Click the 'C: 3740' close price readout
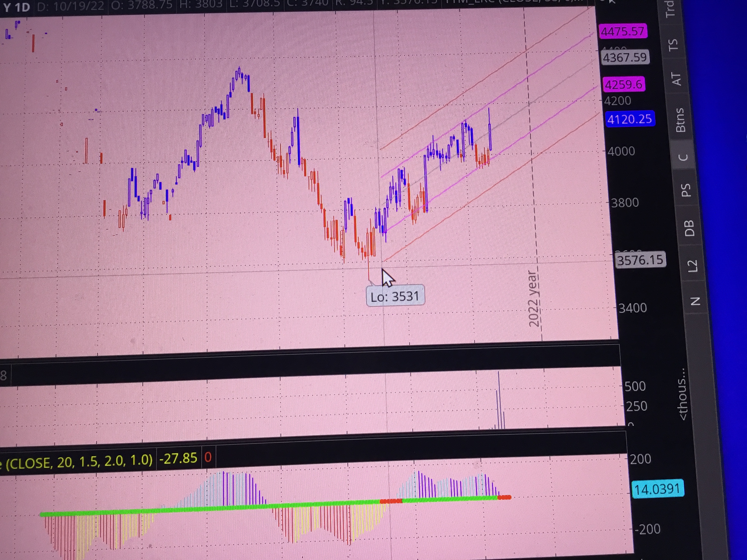The width and height of the screenshot is (747, 560). coord(307,3)
